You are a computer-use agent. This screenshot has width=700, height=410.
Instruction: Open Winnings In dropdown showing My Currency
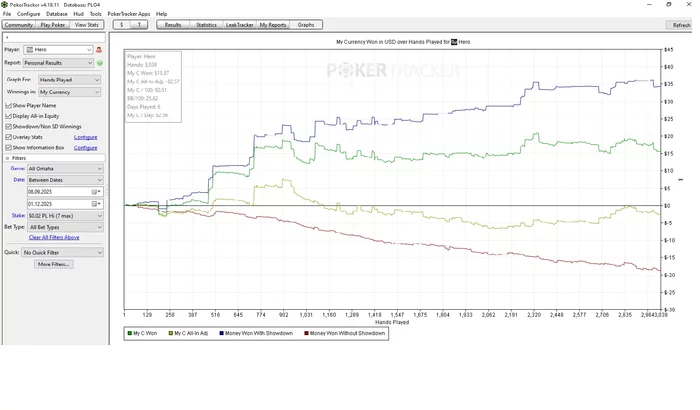(x=69, y=92)
